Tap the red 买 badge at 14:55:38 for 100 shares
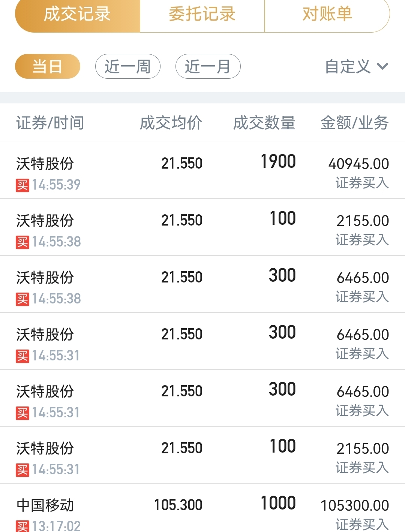 click(22, 242)
